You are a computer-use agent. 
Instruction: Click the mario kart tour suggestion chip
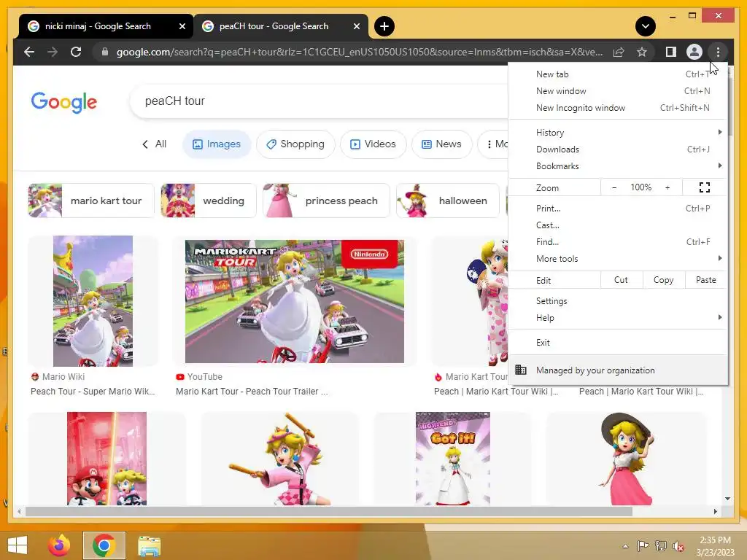coord(91,201)
